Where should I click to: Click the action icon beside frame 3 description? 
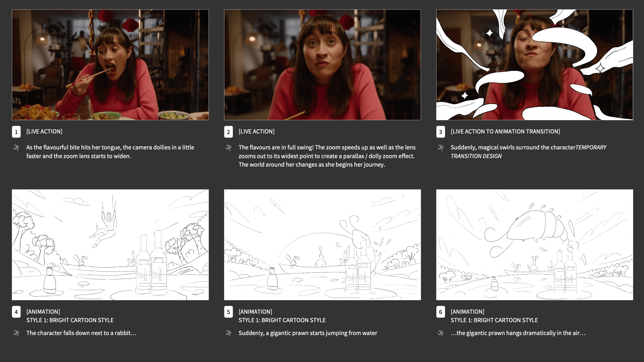[x=441, y=148]
